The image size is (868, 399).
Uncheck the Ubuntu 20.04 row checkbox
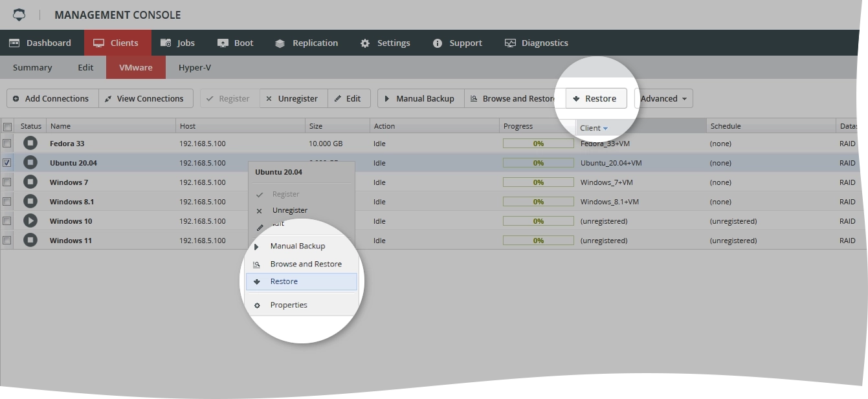[x=7, y=163]
